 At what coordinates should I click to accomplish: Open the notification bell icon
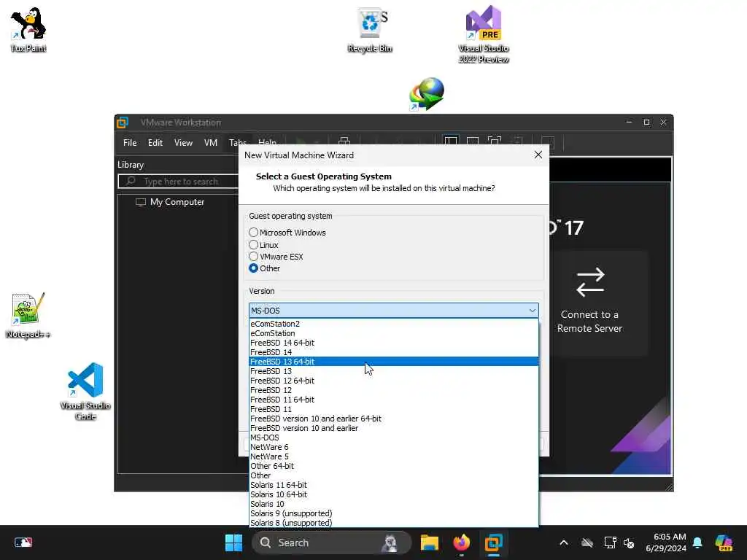tap(697, 542)
